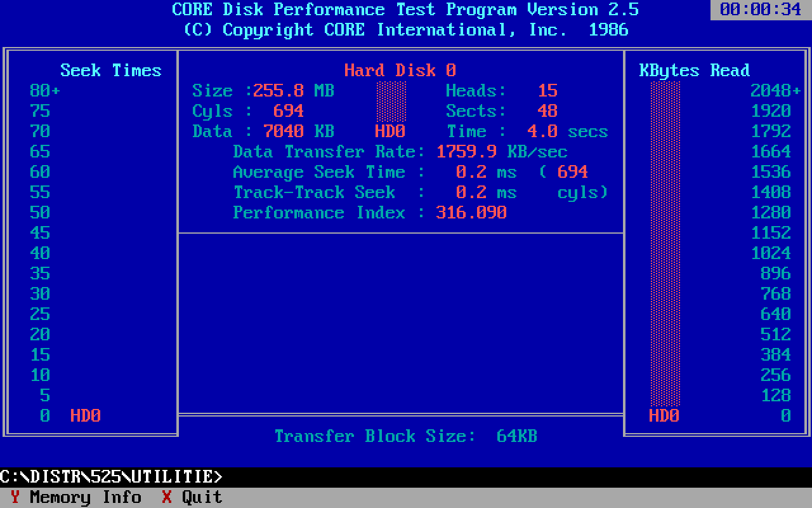Click the HD0 label under the KBytes Read bar

pos(664,416)
